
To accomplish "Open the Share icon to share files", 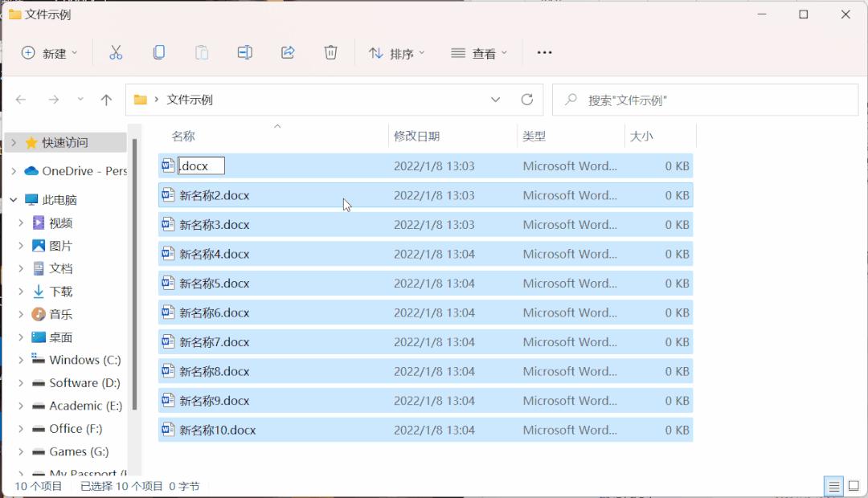I will coord(288,52).
